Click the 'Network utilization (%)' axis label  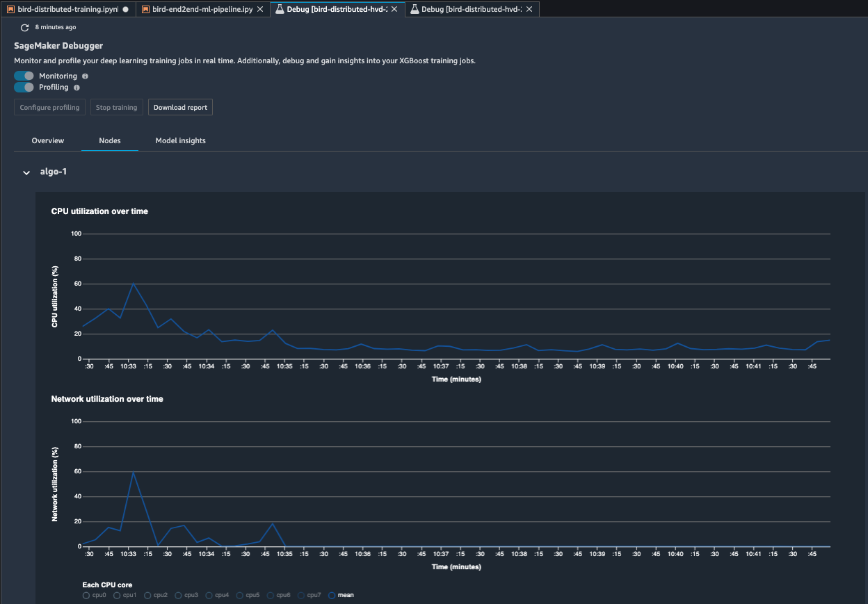(55, 484)
